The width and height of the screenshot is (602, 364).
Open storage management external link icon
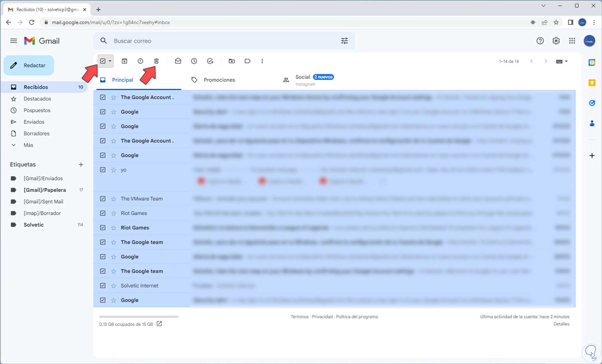click(159, 324)
